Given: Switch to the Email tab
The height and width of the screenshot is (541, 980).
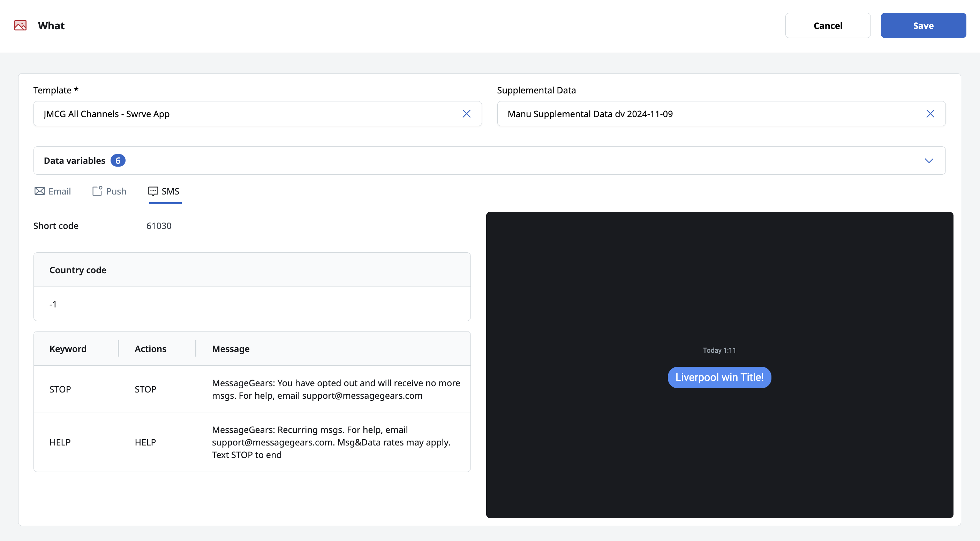Looking at the screenshot, I should pos(53,191).
